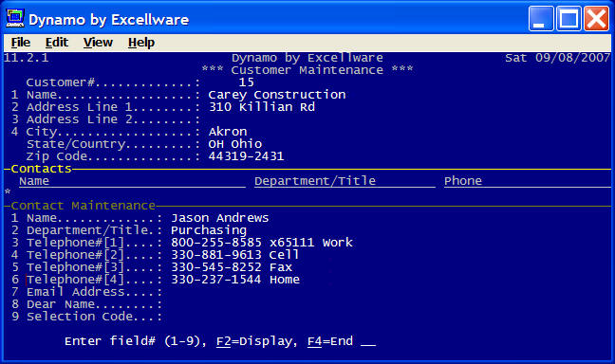Screen dimensions: 615x364
Task: Select the customer name Carey Construction
Action: [x=277, y=95]
